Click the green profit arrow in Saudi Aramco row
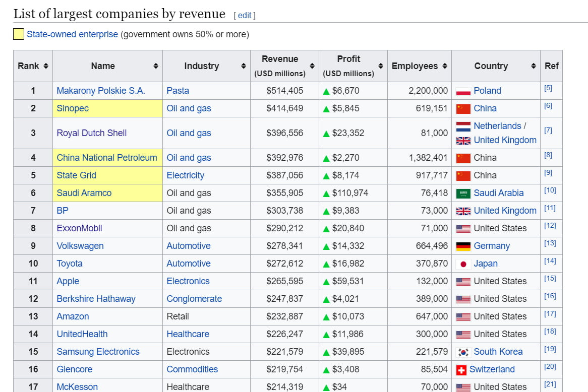The image size is (588, 392). pyautogui.click(x=326, y=194)
